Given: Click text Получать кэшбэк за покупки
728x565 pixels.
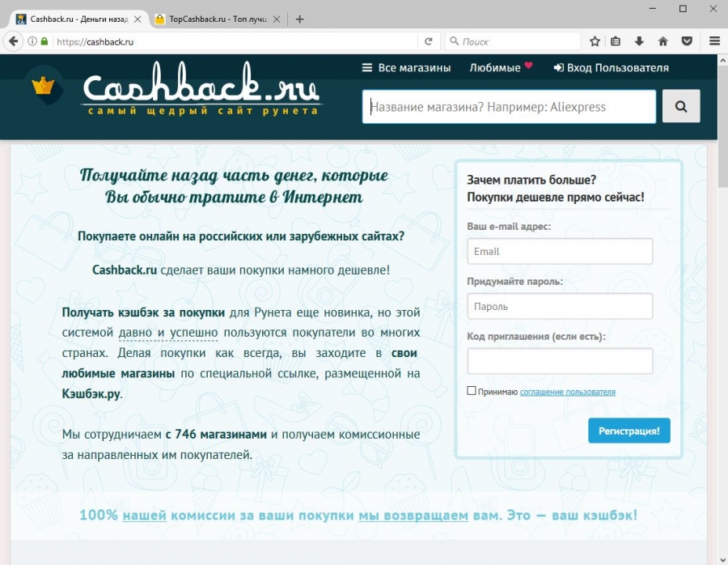Looking at the screenshot, I should tap(143, 312).
